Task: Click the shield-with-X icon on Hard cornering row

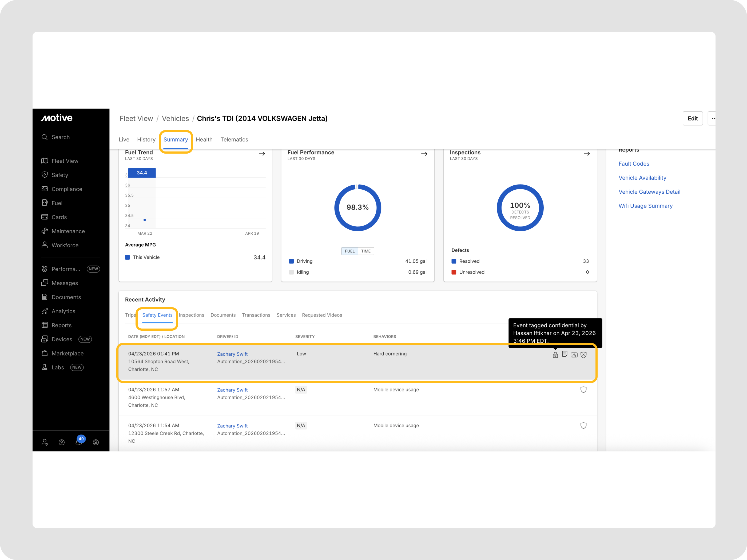Action: pyautogui.click(x=583, y=355)
